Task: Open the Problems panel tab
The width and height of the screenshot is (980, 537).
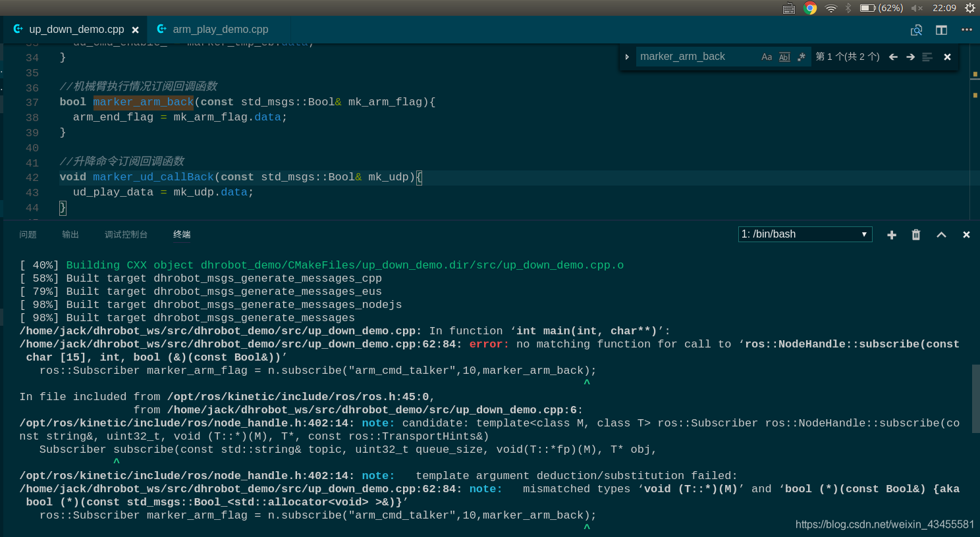Action: tap(28, 235)
